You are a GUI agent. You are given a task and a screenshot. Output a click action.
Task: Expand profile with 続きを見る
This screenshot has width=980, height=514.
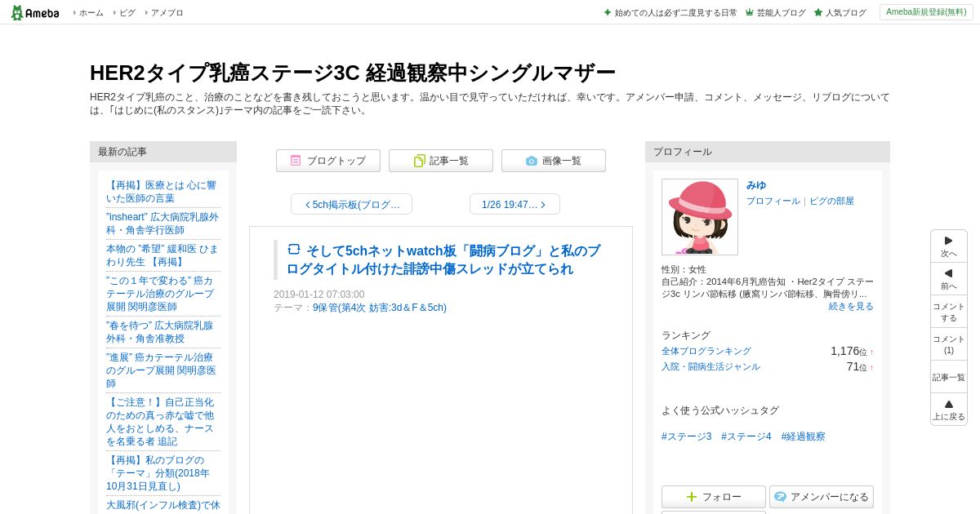[851, 306]
